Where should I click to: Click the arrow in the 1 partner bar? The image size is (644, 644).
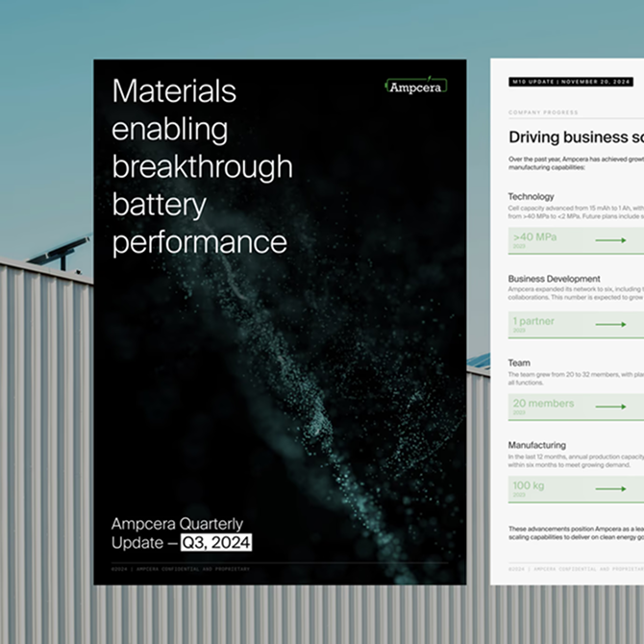(610, 324)
